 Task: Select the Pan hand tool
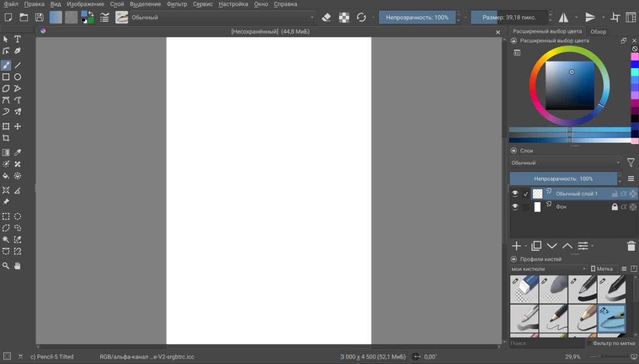tap(17, 266)
